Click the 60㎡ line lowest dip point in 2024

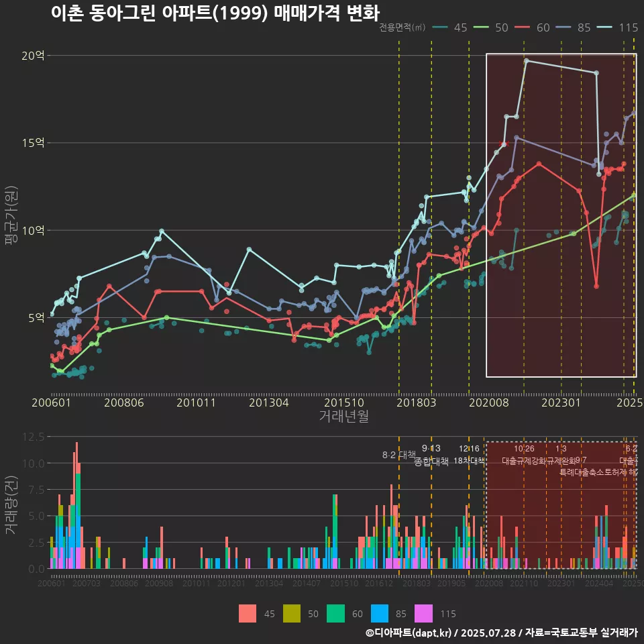pos(596,286)
